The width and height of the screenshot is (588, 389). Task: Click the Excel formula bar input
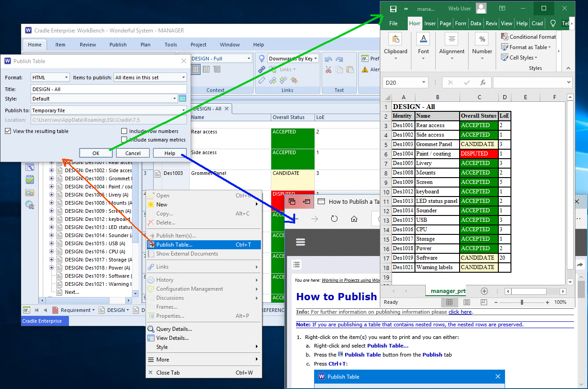tap(533, 82)
